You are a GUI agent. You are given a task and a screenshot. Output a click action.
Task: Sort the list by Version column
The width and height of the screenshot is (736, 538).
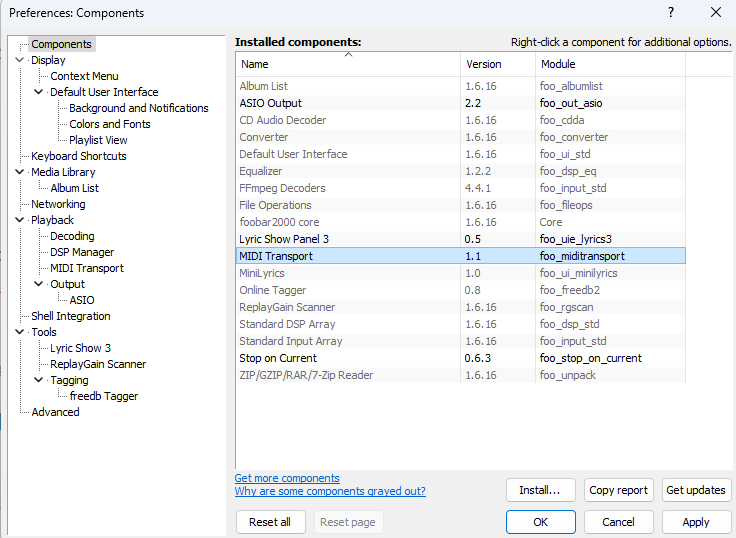pyautogui.click(x=498, y=64)
